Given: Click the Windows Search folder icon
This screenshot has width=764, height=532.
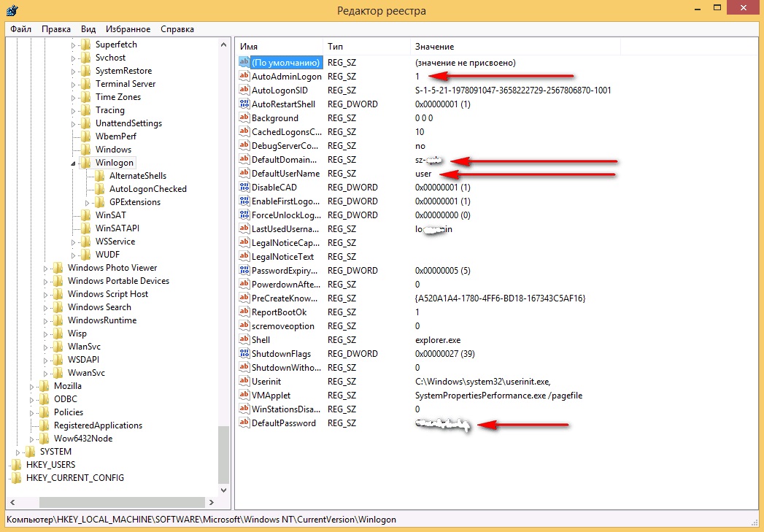Looking at the screenshot, I should (58, 307).
